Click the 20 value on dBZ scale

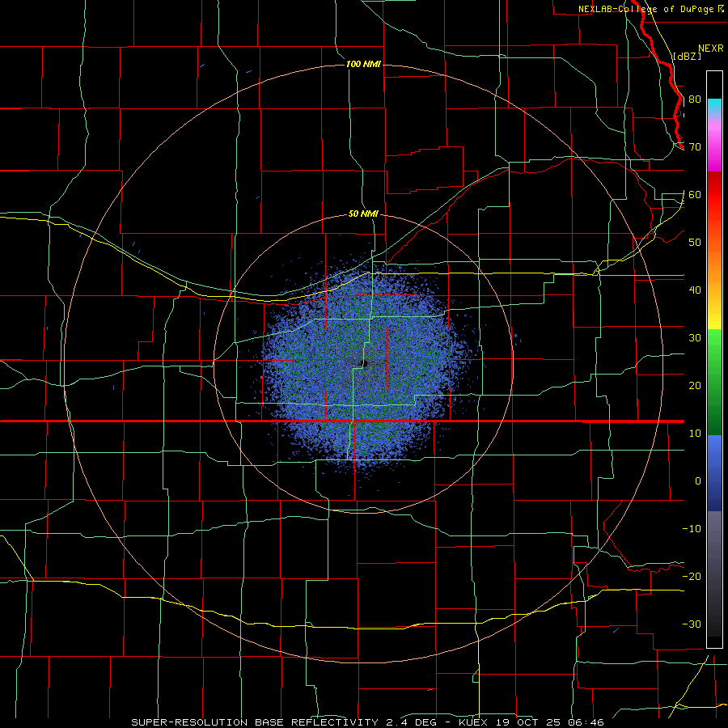pos(695,386)
